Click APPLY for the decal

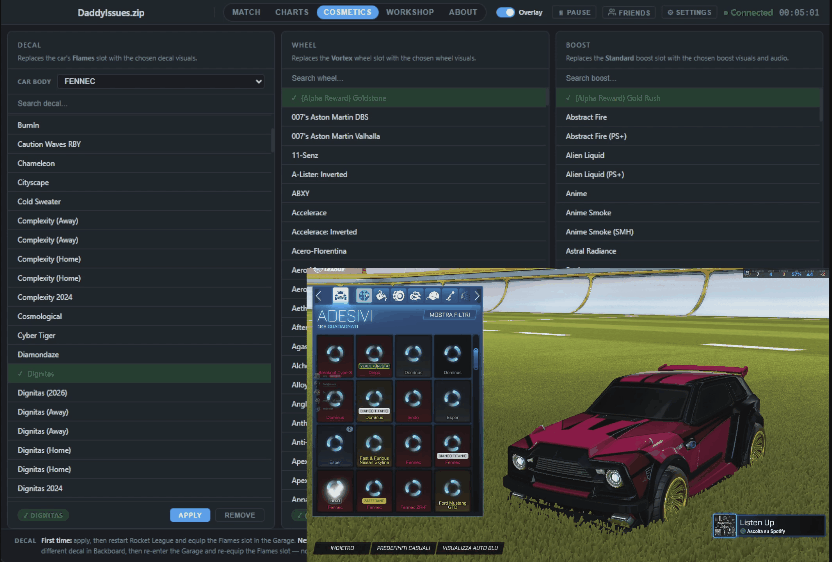[x=190, y=515]
